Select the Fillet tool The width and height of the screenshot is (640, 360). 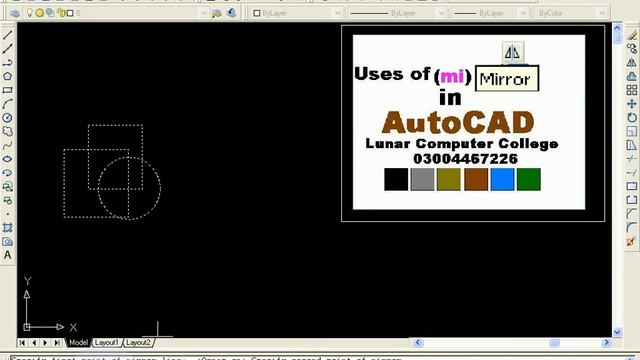click(632, 227)
